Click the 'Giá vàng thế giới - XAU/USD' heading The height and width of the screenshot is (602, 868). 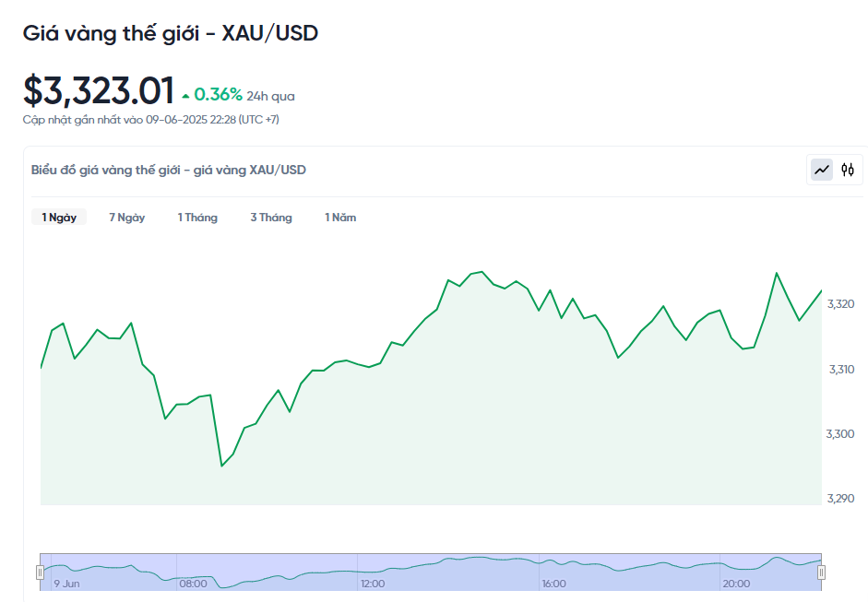pos(171,33)
